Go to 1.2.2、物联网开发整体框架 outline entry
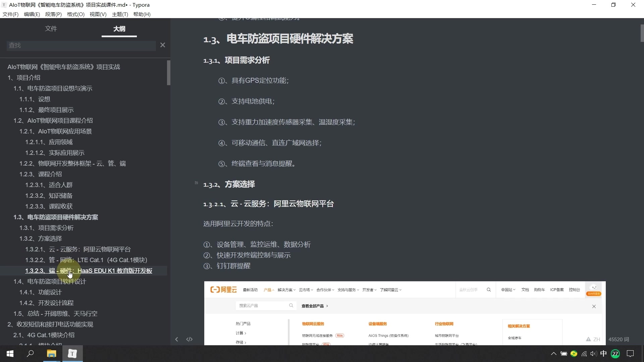 click(72, 164)
